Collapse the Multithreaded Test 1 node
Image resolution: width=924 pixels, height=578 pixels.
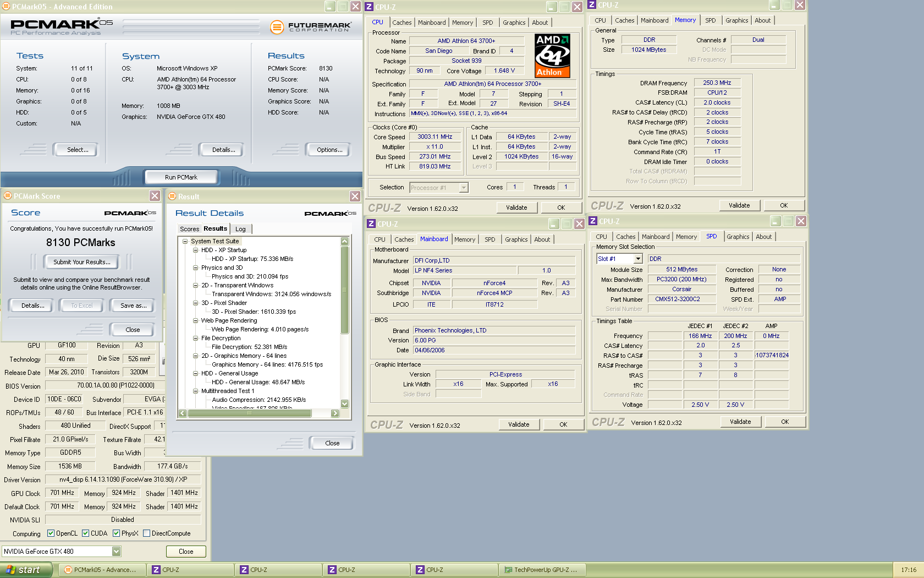[195, 391]
